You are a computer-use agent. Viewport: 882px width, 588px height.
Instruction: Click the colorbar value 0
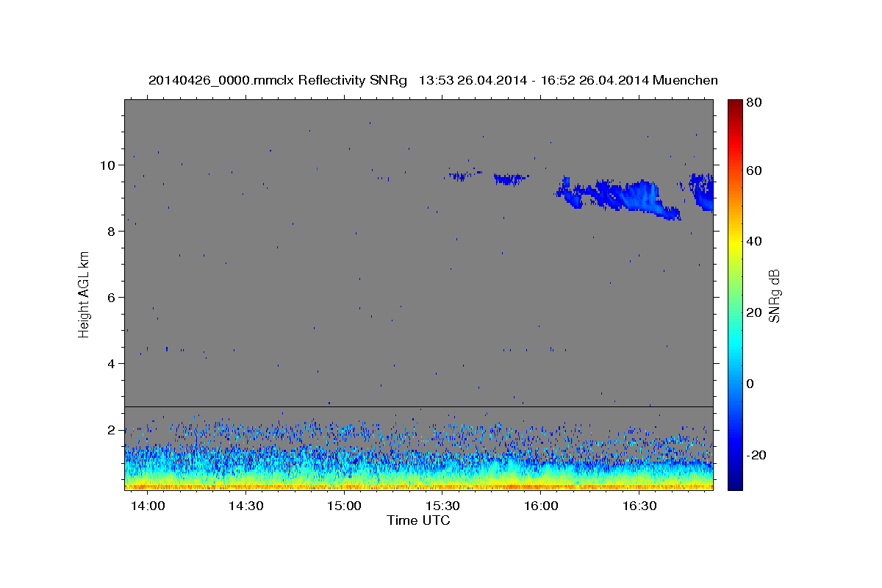click(750, 384)
